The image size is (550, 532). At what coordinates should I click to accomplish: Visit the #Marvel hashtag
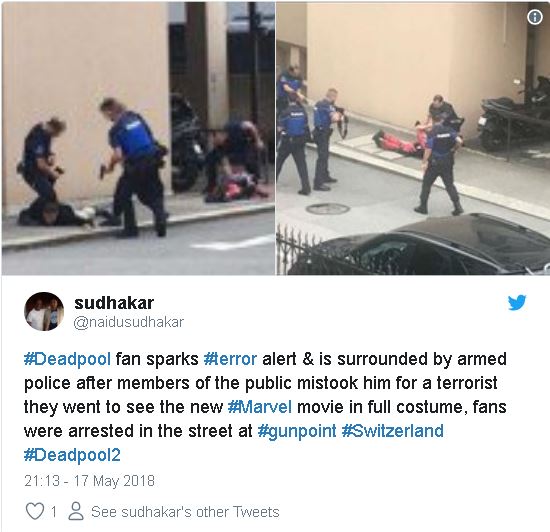pos(260,407)
